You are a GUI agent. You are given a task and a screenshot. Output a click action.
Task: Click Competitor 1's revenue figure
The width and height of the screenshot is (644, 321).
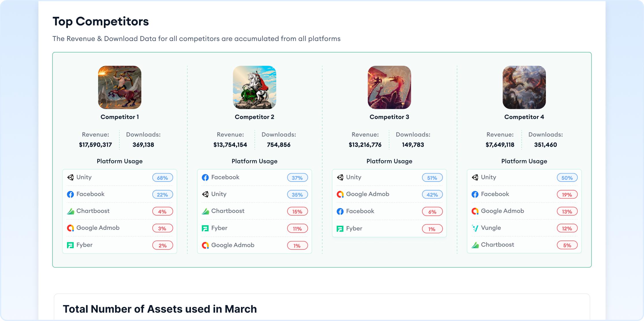point(95,145)
